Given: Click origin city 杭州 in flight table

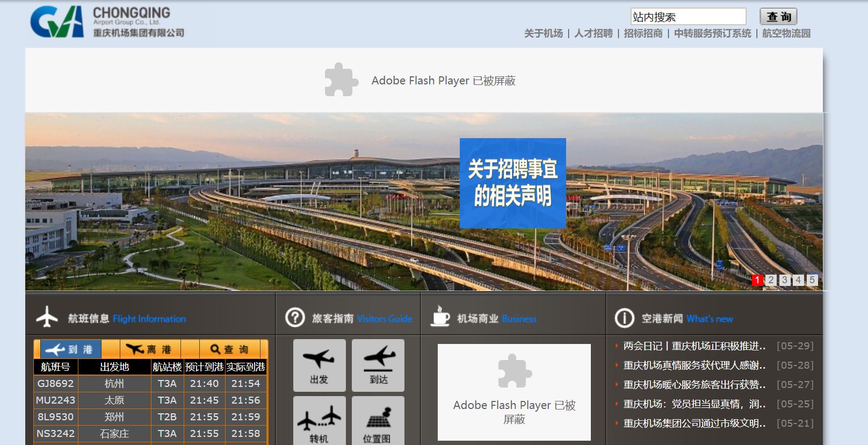Looking at the screenshot, I should [x=114, y=384].
